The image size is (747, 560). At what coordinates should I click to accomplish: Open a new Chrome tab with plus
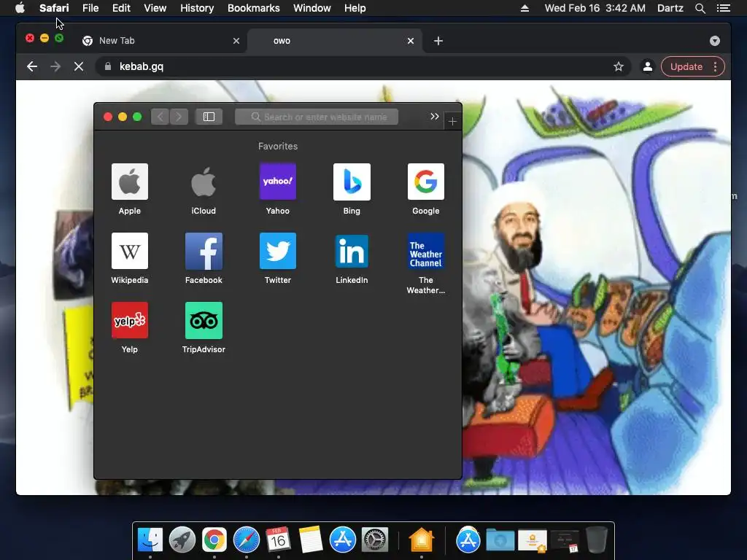pyautogui.click(x=438, y=41)
